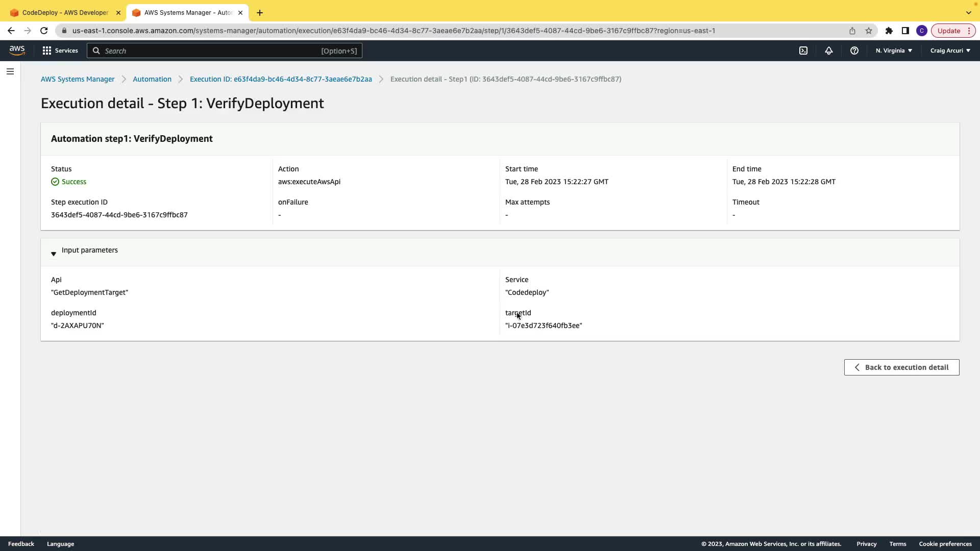Open the hamburger side navigation menu
This screenshot has height=551, width=980.
point(10,71)
